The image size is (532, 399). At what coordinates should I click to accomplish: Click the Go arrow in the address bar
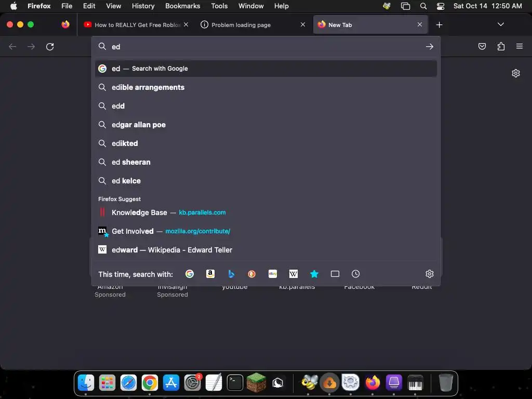430,46
